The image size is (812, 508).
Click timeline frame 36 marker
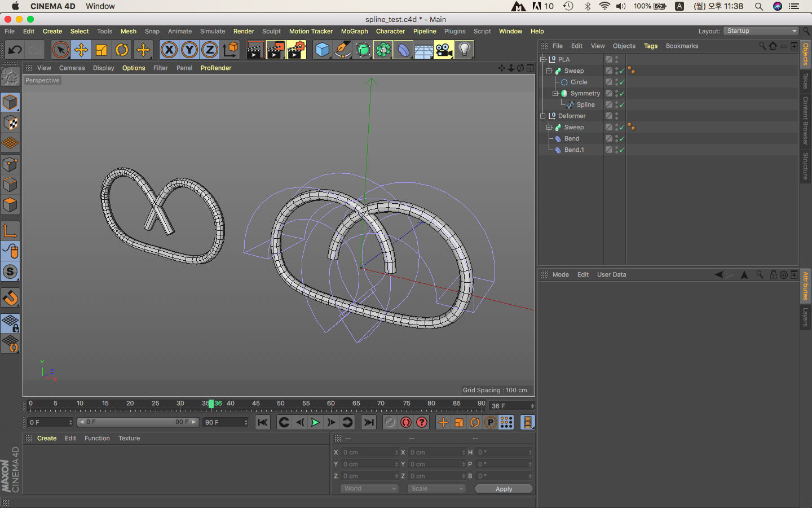click(x=211, y=404)
